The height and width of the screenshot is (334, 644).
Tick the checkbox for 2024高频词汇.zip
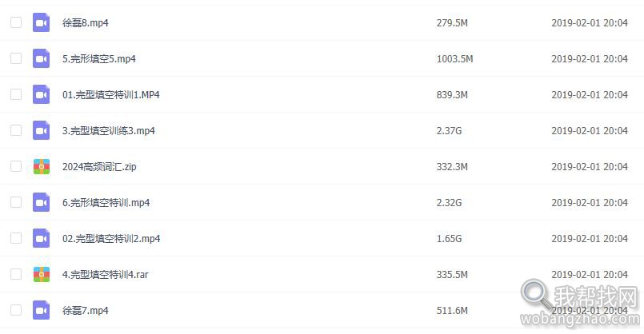[x=16, y=166]
